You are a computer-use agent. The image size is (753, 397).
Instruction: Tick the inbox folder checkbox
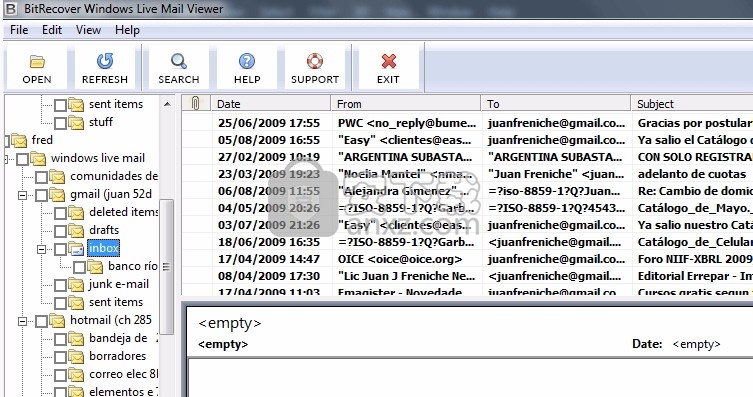[61, 249]
